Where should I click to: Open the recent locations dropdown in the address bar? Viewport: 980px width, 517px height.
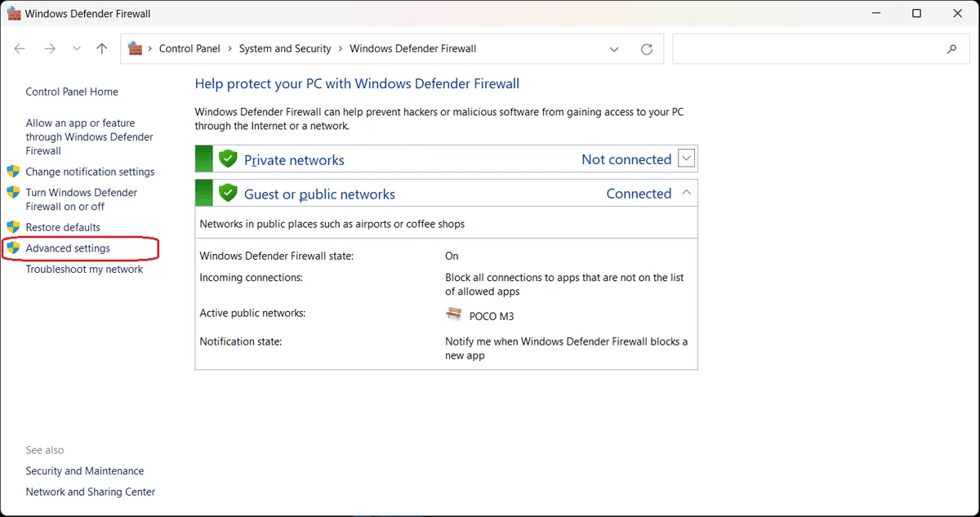(614, 49)
